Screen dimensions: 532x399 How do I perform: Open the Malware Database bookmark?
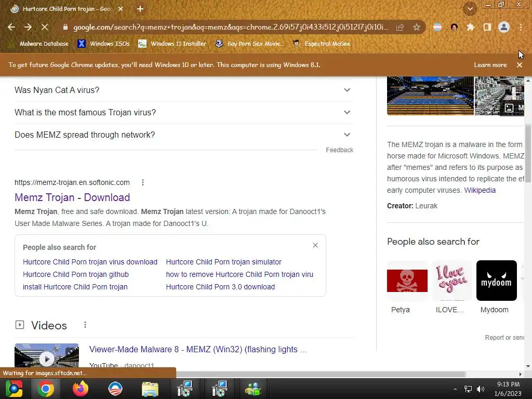coord(39,44)
